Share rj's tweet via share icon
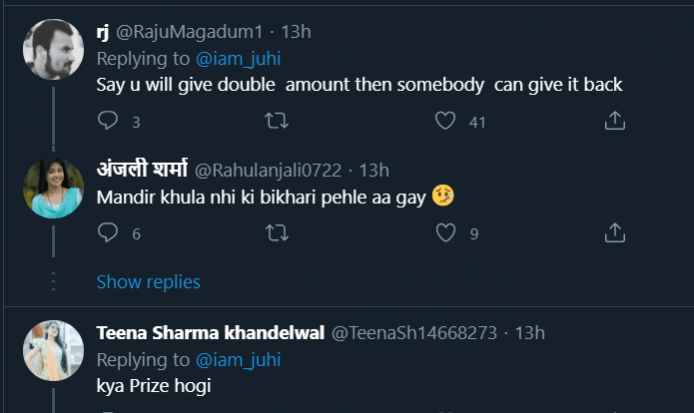694x413 pixels. click(615, 121)
